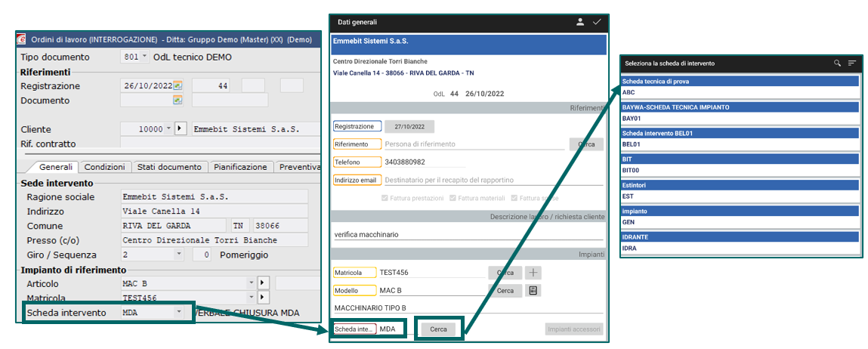Expand the Matricola TEST456 dropdown in Ordini di lavoro

pos(252,298)
